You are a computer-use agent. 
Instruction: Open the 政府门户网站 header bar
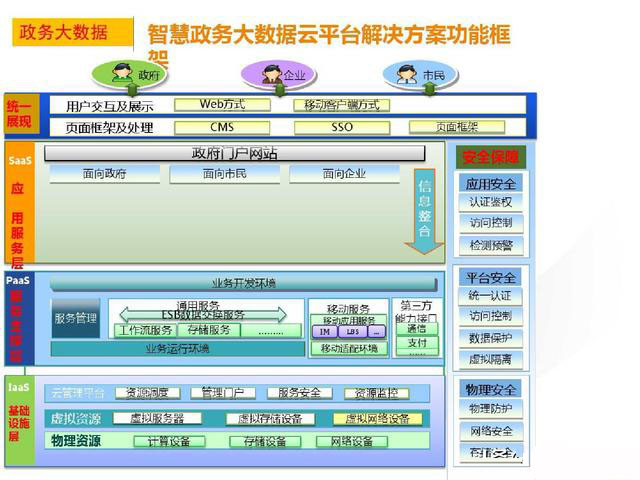point(236,153)
